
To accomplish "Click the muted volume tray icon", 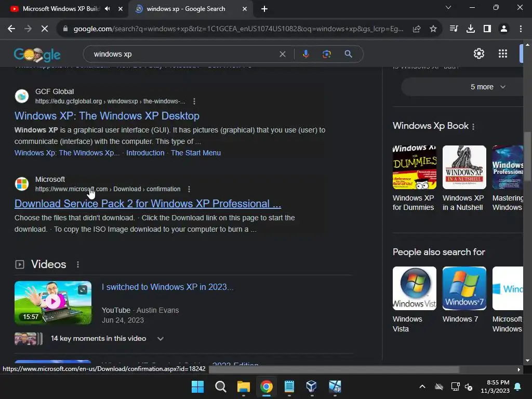I will (x=469, y=387).
